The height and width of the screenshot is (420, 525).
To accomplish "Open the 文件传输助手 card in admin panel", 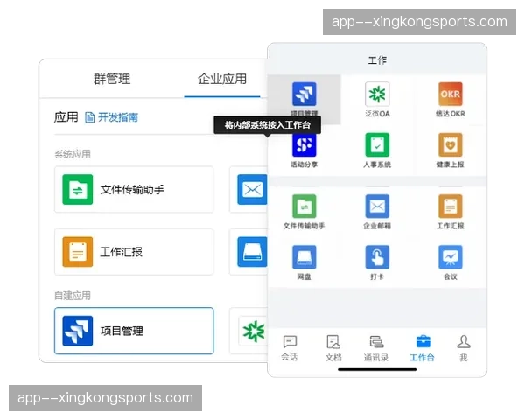I will (x=134, y=190).
